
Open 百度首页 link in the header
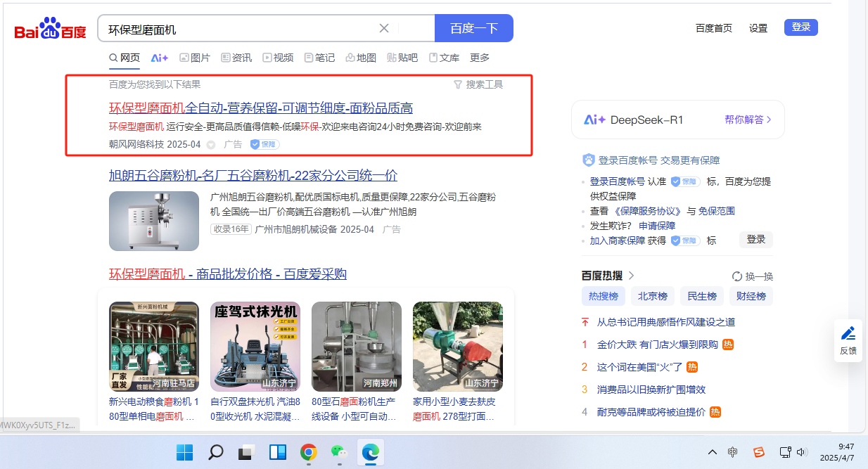coord(714,28)
